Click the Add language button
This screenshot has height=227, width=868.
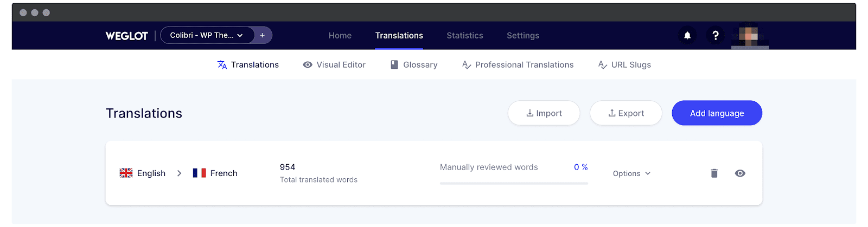[x=717, y=113]
